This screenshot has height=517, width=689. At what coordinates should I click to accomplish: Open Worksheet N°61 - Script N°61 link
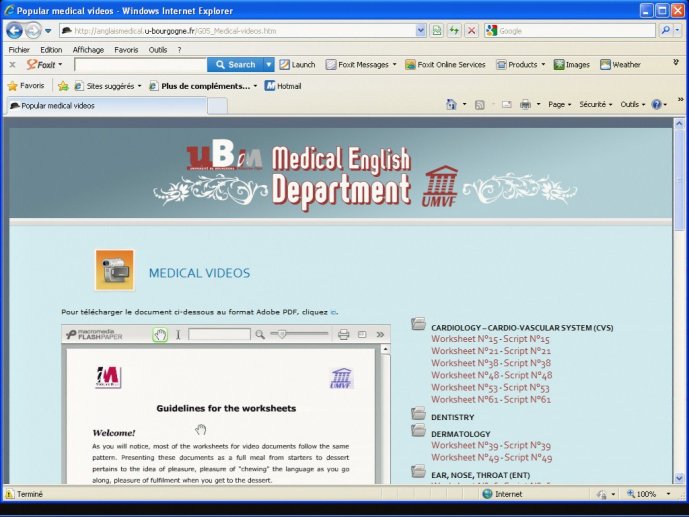491,400
